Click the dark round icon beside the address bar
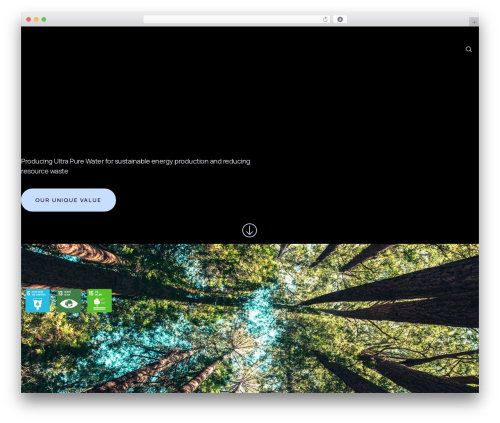The height and width of the screenshot is (423, 500). 340,19
